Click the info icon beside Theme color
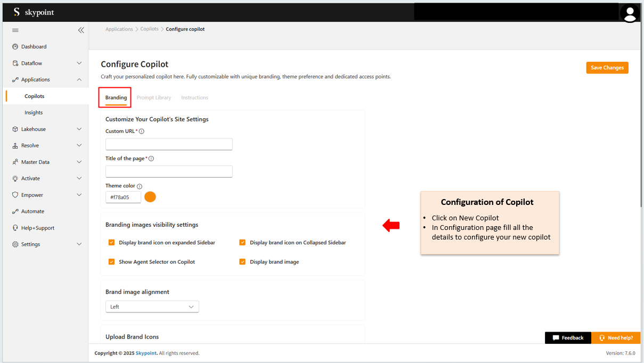Screen dimensions: 644x363 (140, 186)
